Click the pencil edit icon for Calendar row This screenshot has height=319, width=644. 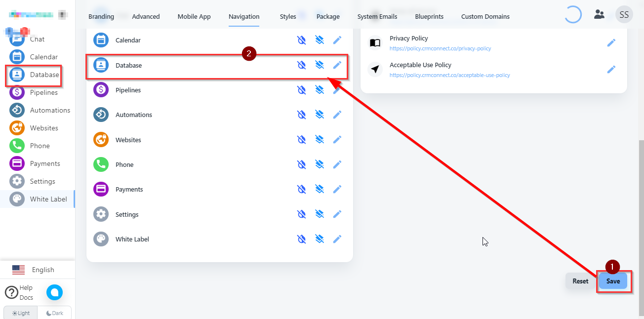[x=337, y=40]
